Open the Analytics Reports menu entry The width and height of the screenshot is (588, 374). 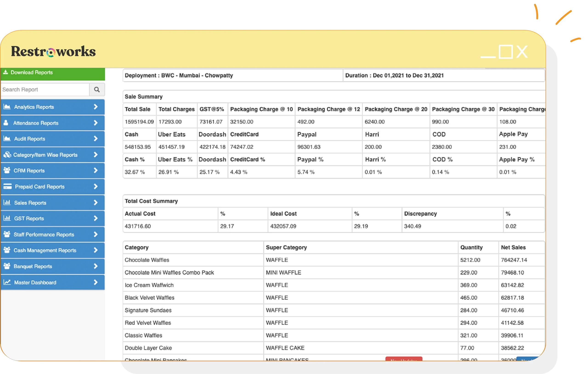[34, 107]
